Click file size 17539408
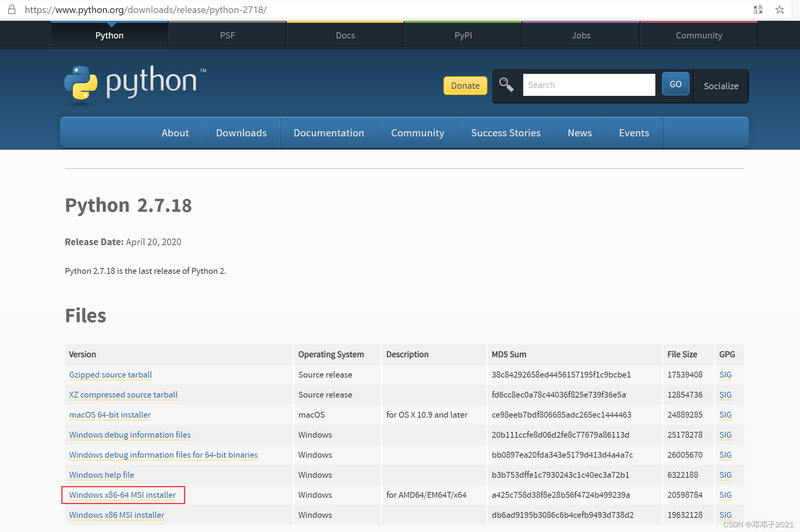This screenshot has width=800, height=532. (685, 375)
